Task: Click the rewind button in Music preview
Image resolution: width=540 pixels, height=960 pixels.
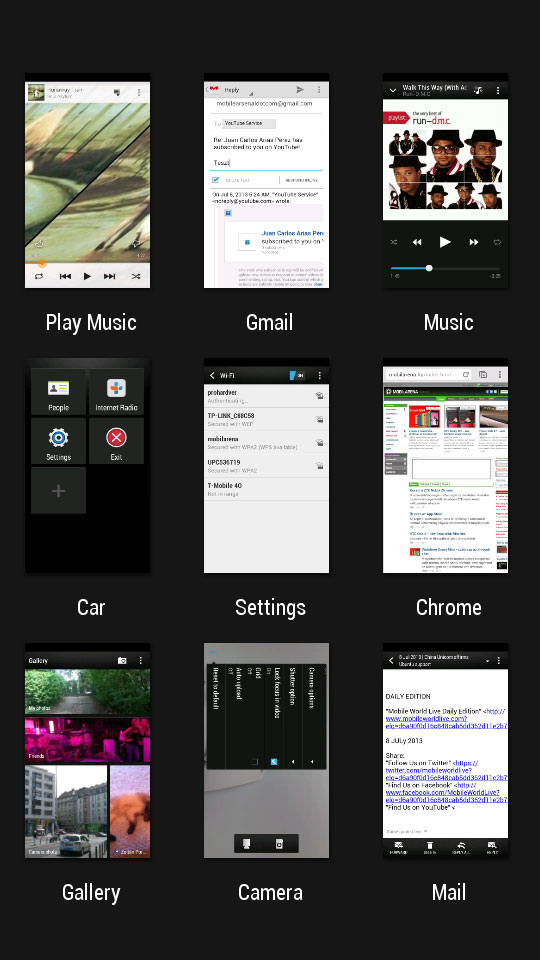Action: pos(417,242)
